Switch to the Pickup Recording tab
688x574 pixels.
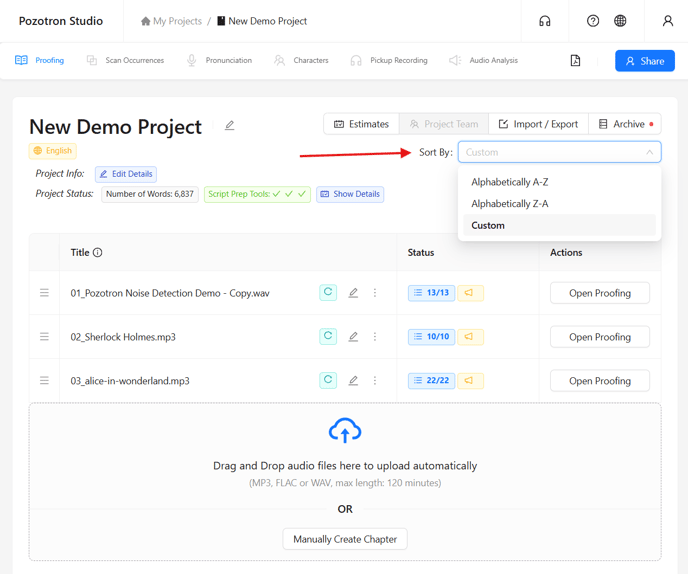tap(389, 60)
